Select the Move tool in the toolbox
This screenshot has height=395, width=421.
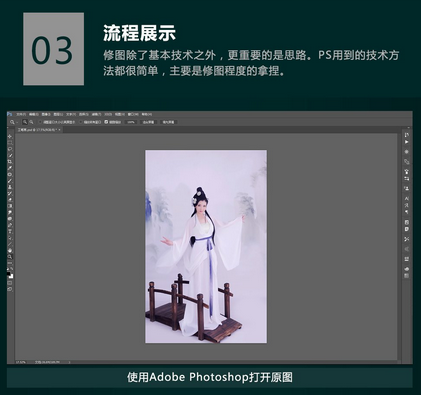point(10,136)
